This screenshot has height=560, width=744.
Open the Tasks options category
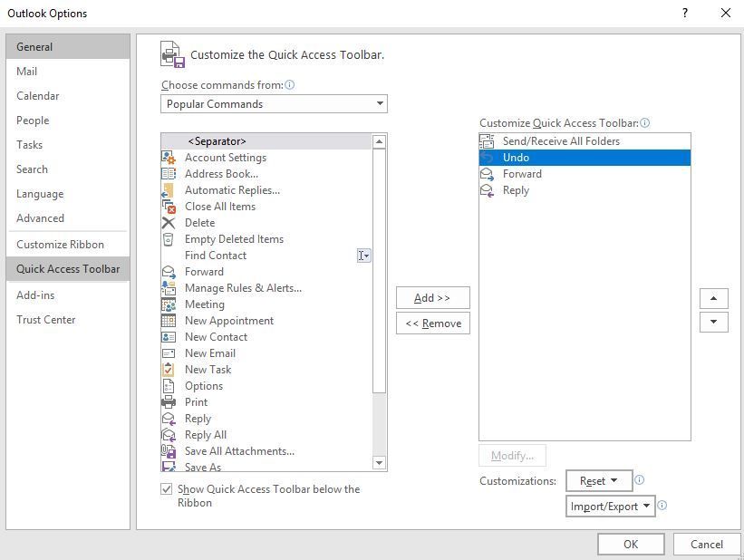coord(68,145)
